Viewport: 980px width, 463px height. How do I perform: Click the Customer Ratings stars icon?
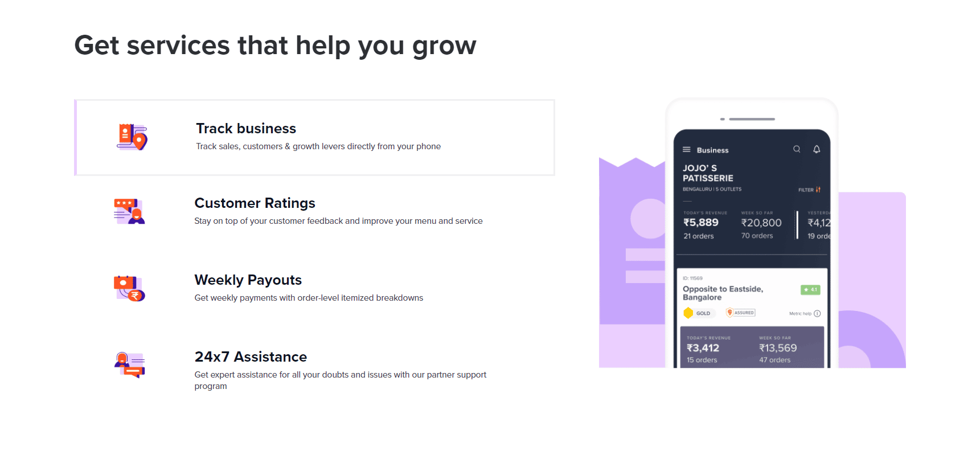tap(129, 211)
